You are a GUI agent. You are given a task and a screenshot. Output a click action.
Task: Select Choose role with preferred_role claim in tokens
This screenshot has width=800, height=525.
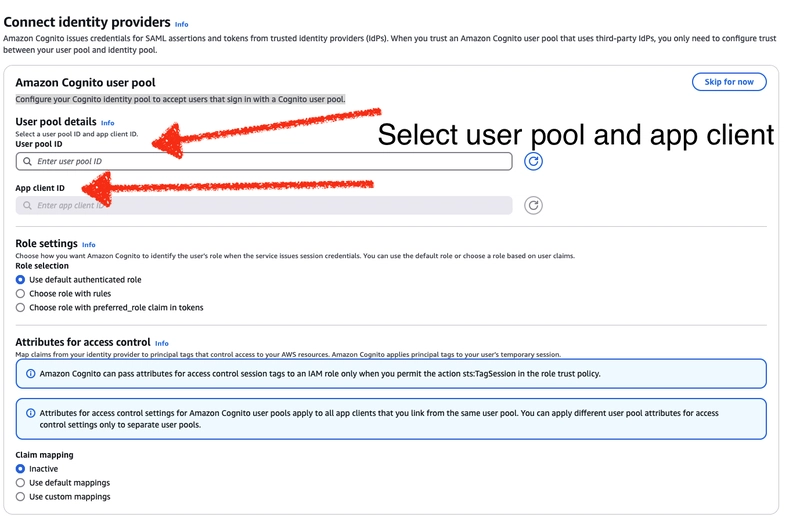pyautogui.click(x=20, y=308)
